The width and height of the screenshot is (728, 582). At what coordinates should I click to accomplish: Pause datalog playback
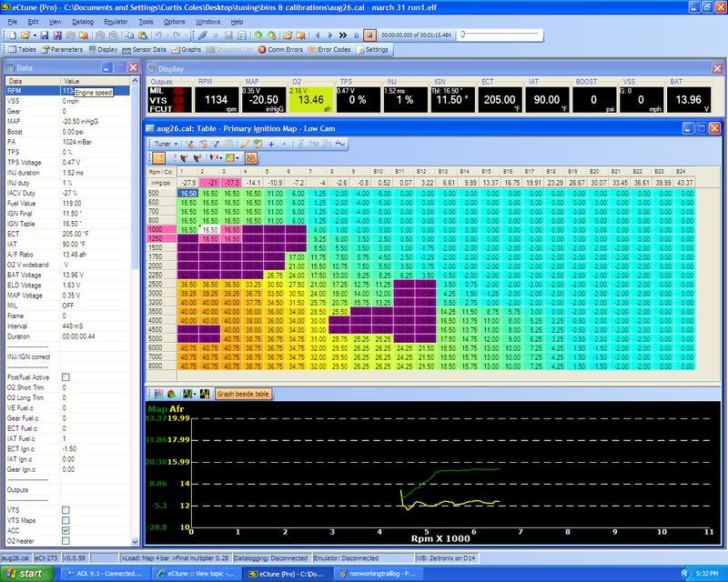(x=357, y=35)
